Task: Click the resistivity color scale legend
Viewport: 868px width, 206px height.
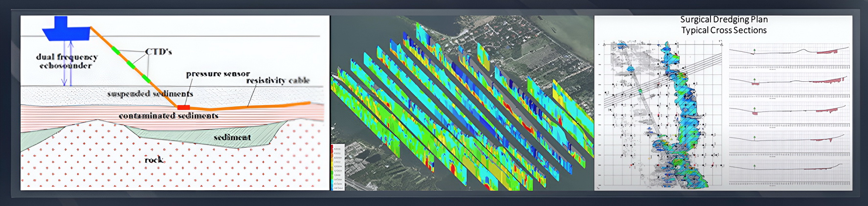Action: click(337, 167)
